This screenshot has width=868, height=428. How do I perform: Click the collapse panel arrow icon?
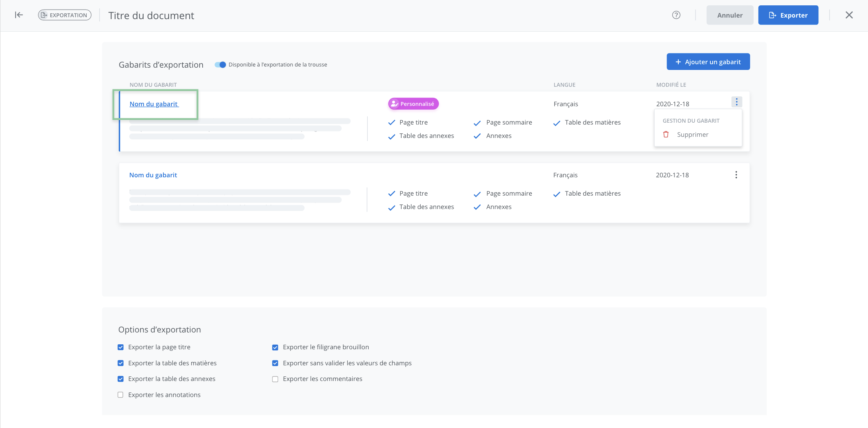tap(19, 15)
